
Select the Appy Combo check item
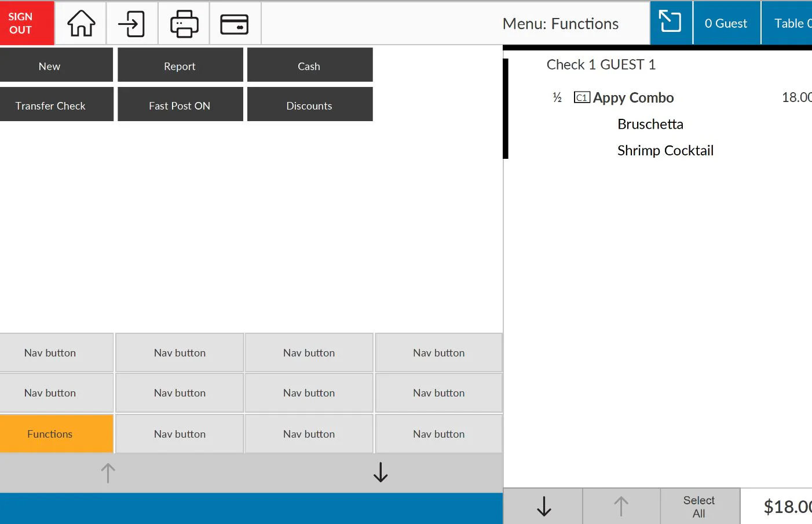(x=634, y=98)
